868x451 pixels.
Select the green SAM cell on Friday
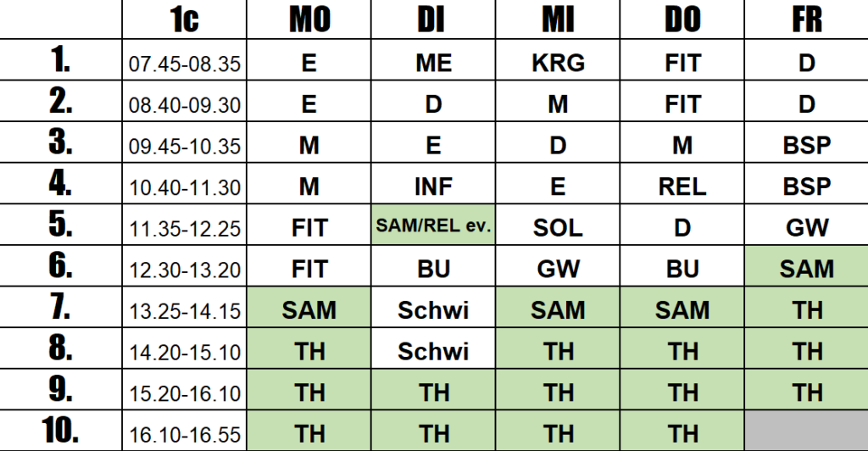(x=807, y=266)
